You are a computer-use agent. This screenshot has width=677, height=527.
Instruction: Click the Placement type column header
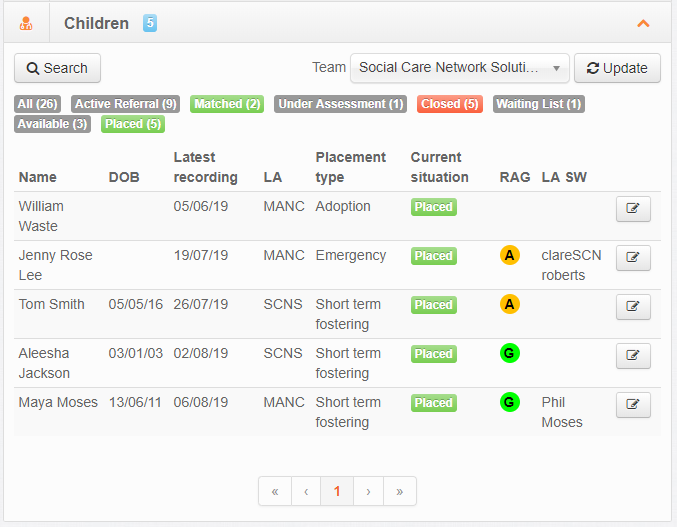[351, 167]
